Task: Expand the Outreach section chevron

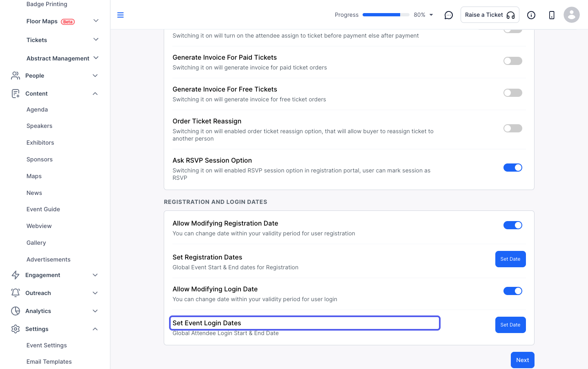Action: click(x=95, y=293)
